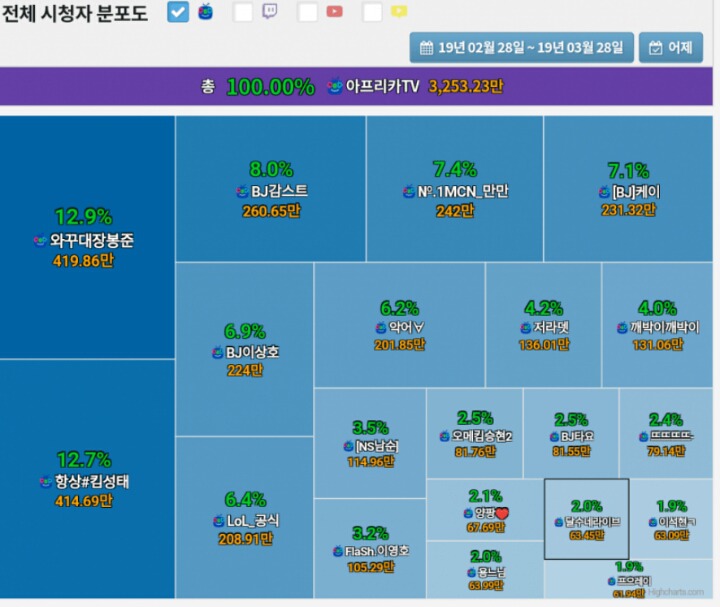Click the 전체 시청자 분포도 heading
The width and height of the screenshot is (720, 607).
pyautogui.click(x=75, y=12)
